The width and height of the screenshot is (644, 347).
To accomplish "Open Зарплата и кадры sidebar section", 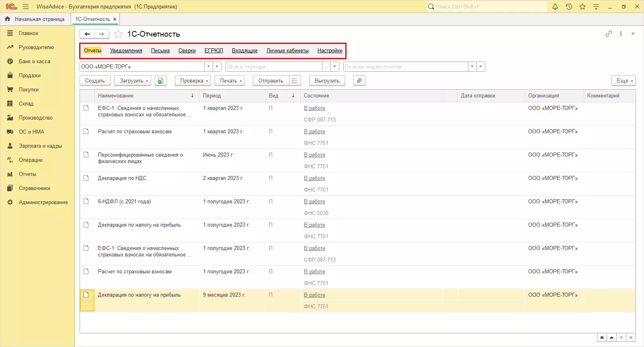I will point(40,146).
